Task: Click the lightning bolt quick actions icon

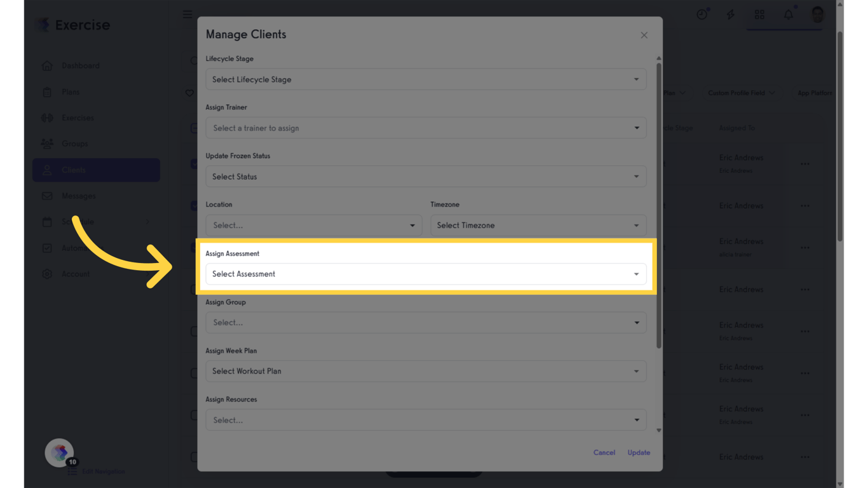Action: [731, 14]
